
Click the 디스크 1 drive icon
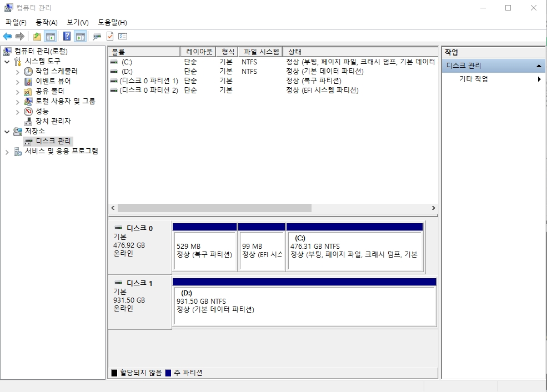point(119,283)
